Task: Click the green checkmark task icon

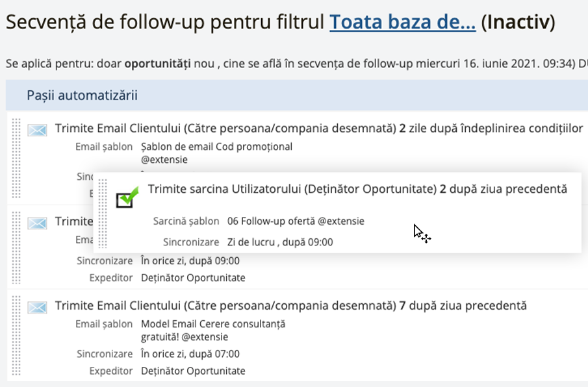Action: pos(127,197)
